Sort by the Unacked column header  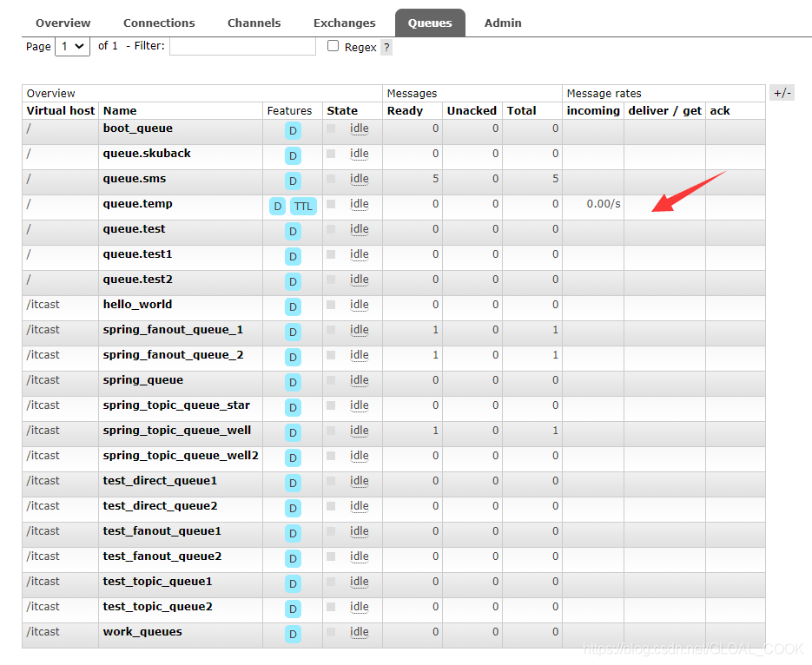pos(472,111)
